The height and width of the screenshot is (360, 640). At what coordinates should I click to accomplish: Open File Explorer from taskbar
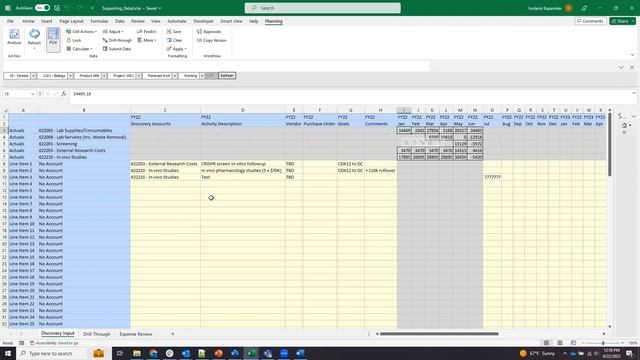[x=137, y=353]
